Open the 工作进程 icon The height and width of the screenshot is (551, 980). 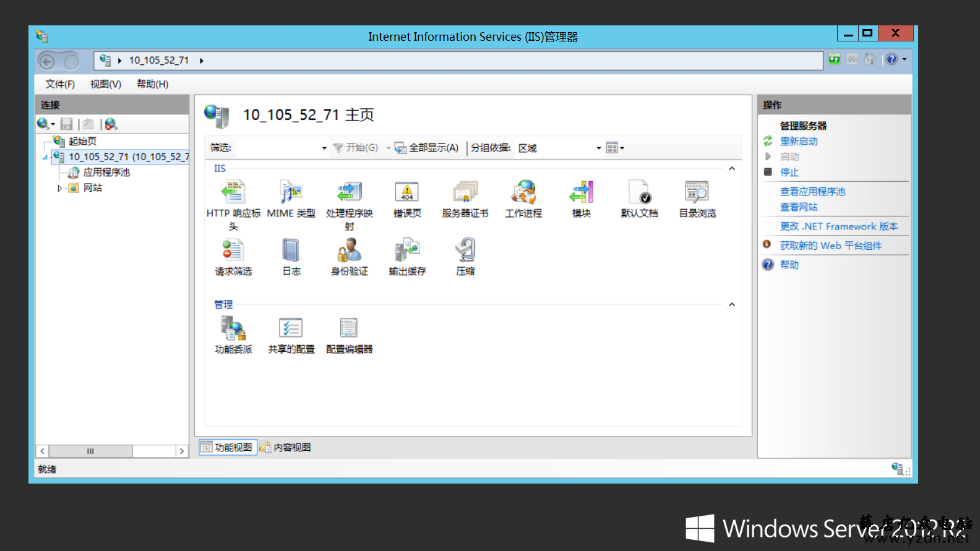pyautogui.click(x=523, y=193)
